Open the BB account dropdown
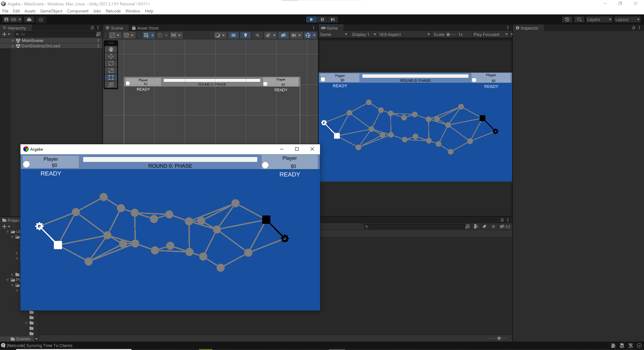 [13, 19]
